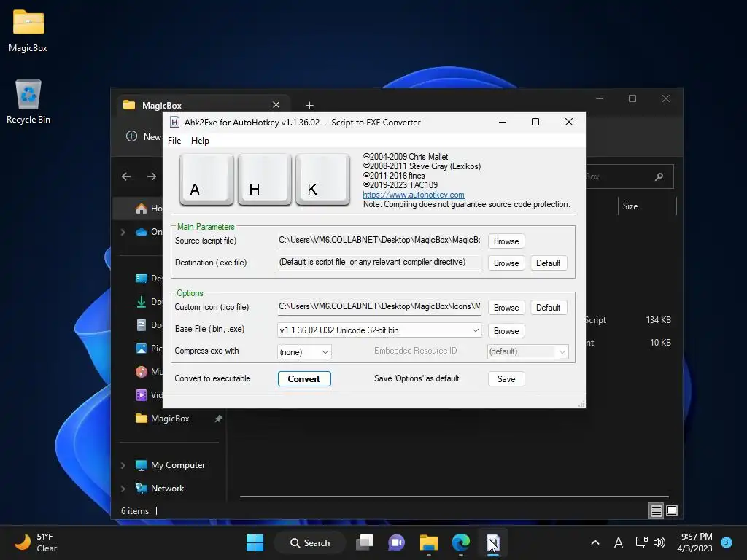
Task: Open the Compress exe with dropdown
Action: pos(325,352)
